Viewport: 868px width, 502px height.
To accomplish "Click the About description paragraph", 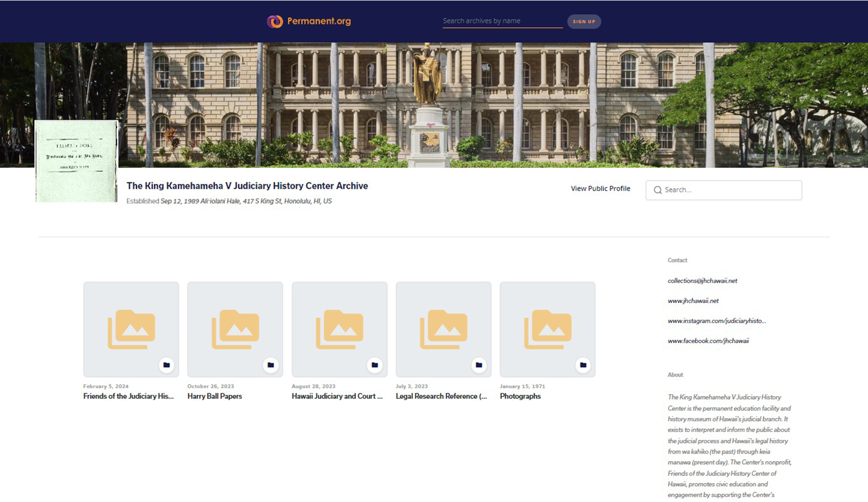I will pyautogui.click(x=729, y=446).
